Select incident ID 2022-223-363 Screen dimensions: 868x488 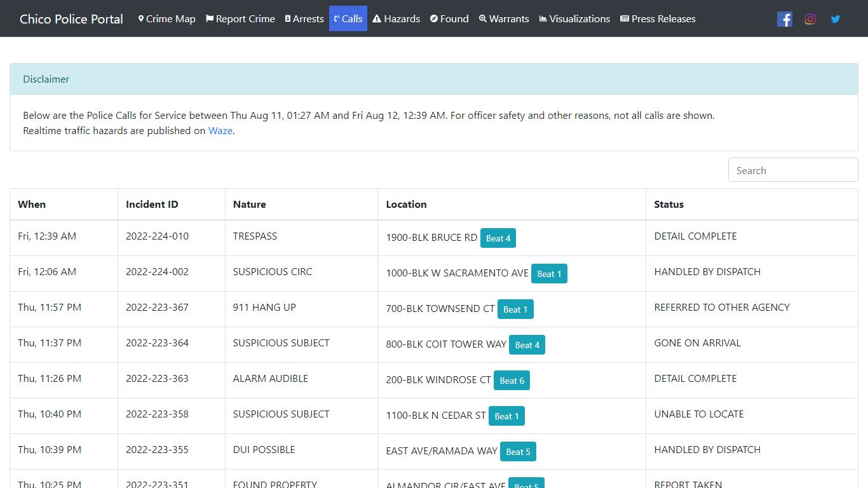point(157,379)
